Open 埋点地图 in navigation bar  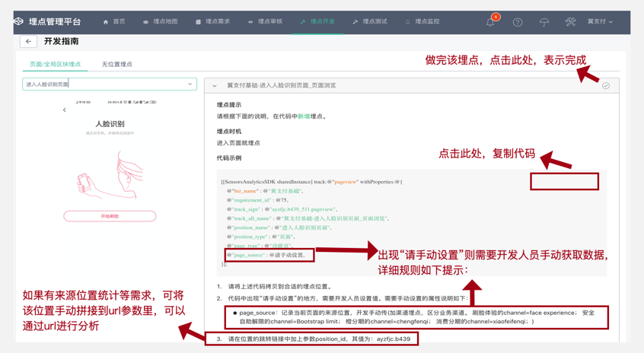[161, 22]
